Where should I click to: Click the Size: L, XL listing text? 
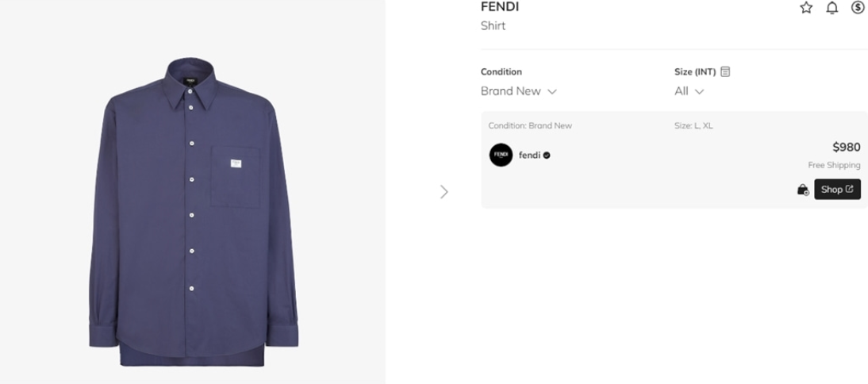[693, 125]
